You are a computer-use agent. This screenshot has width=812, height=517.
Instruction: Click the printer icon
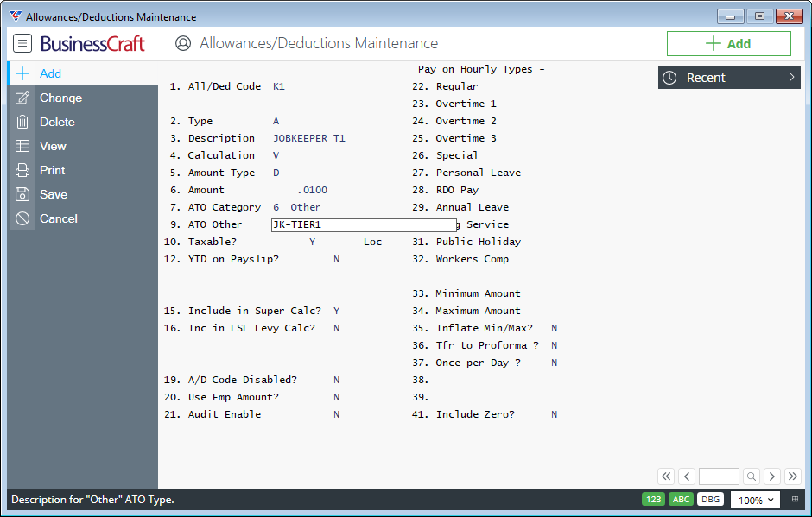22,170
